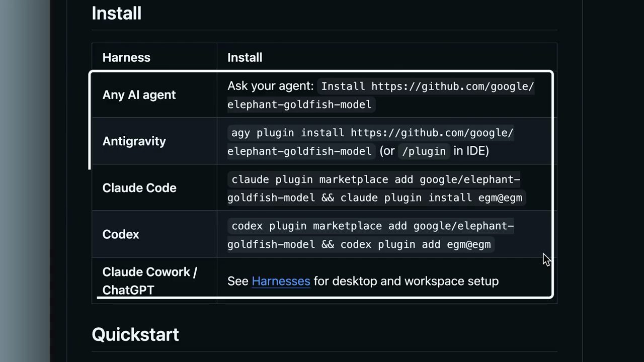This screenshot has height=362, width=644.
Task: Select the 'Quickstart' section heading
Action: point(135,335)
